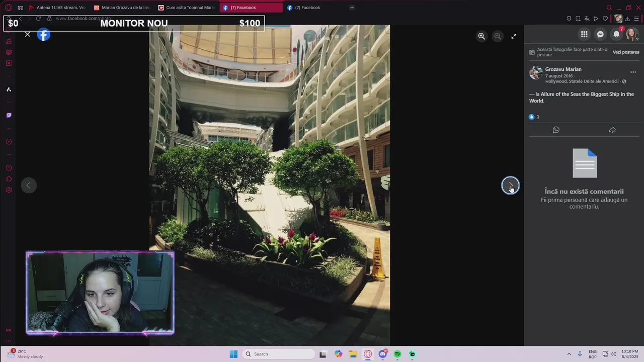The height and width of the screenshot is (362, 644).
Task: Share the photo via WhatsApp icon
Action: (556, 130)
